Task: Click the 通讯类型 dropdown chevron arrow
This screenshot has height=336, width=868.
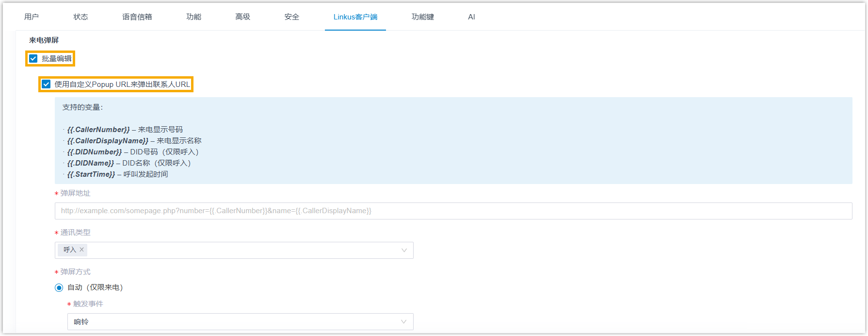Action: pos(403,251)
